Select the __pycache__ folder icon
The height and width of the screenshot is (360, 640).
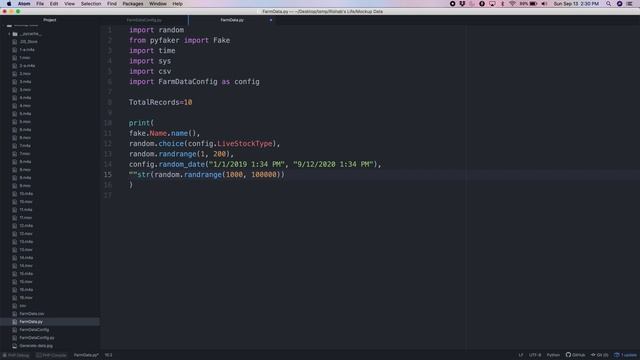coord(15,34)
